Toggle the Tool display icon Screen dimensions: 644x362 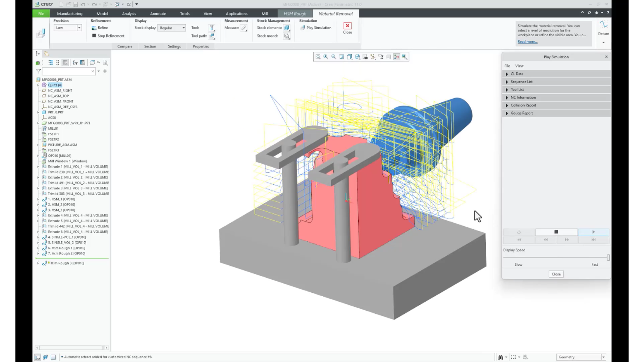pyautogui.click(x=212, y=28)
